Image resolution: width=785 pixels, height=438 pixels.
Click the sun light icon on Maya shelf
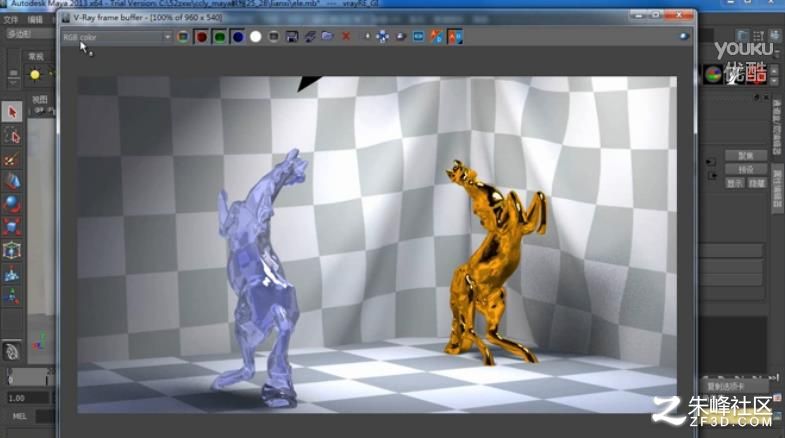pos(35,75)
